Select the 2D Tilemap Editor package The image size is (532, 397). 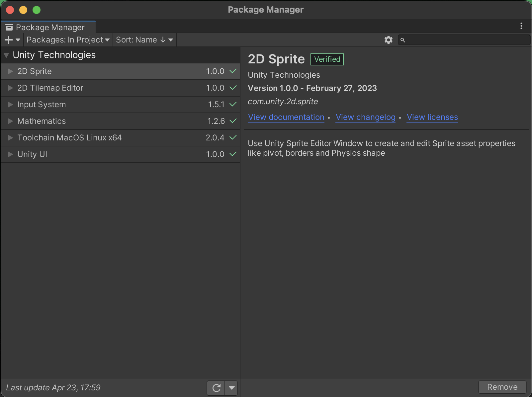click(120, 88)
